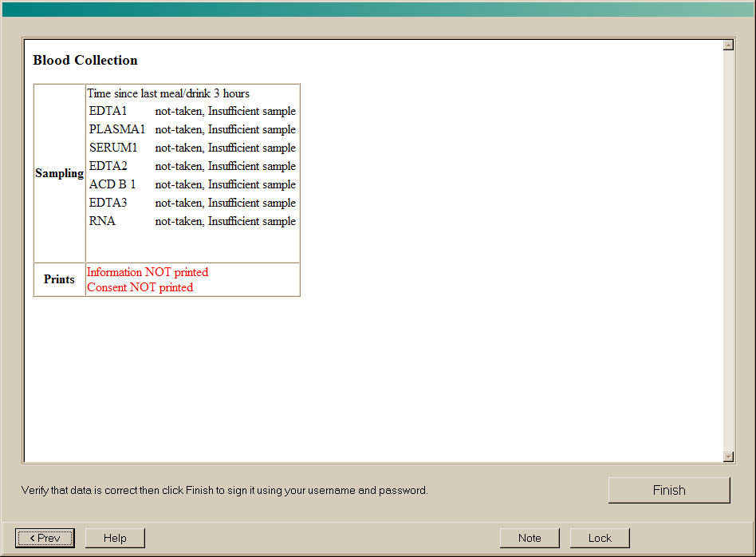
Task: Select the PLASMA1 sample label
Action: click(117, 130)
